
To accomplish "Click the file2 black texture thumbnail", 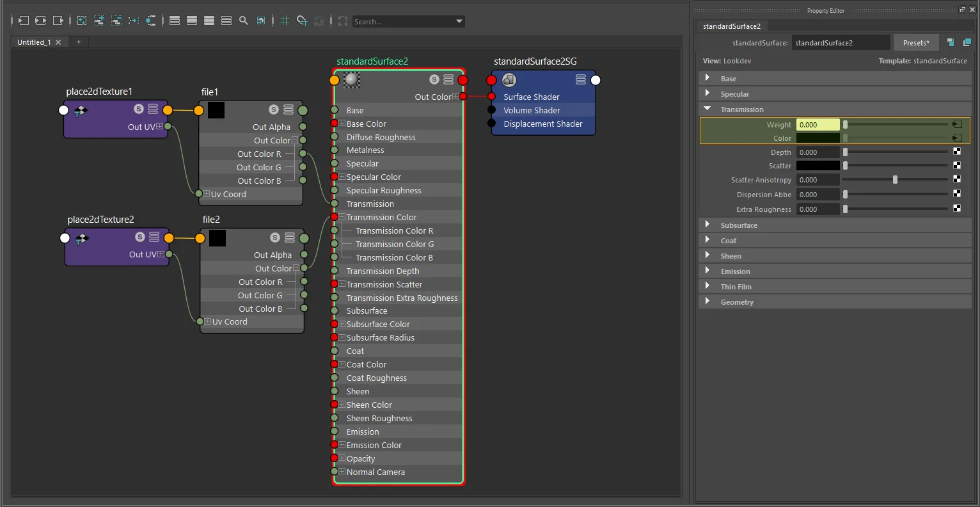I will (x=217, y=238).
